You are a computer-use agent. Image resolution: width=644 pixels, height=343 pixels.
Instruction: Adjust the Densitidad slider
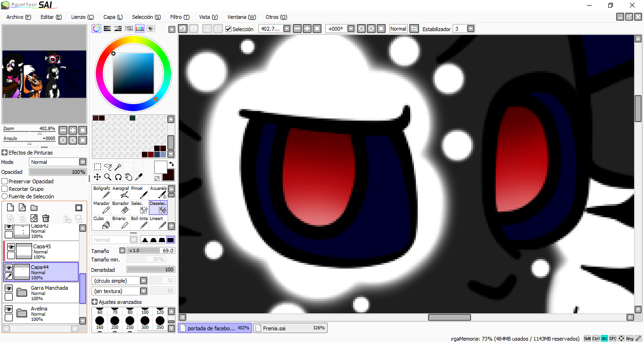pos(151,269)
